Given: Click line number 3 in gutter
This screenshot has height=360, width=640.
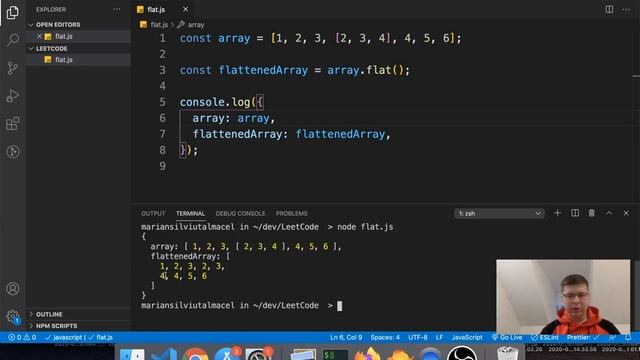Looking at the screenshot, I should pos(162,70).
